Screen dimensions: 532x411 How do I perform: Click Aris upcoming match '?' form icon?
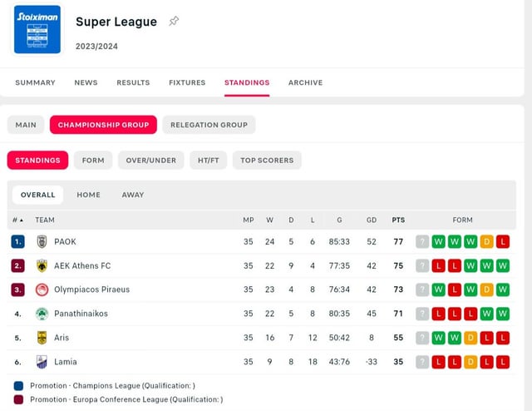pos(422,338)
